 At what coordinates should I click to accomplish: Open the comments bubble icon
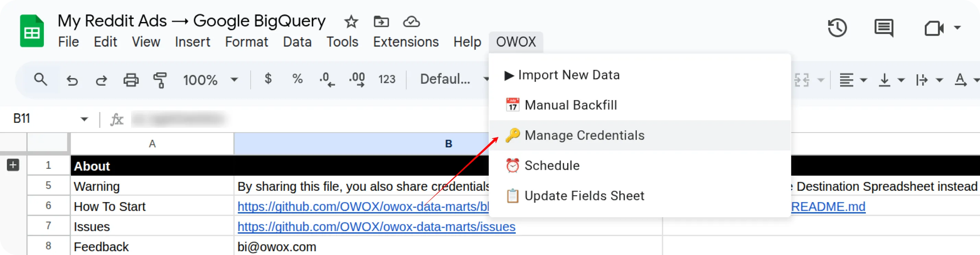884,28
